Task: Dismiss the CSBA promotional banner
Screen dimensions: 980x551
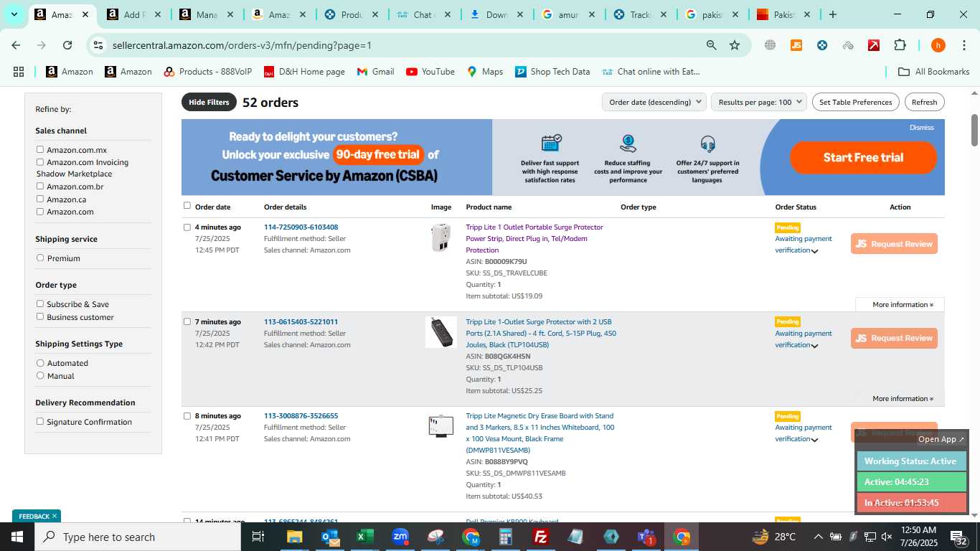Action: coord(922,128)
